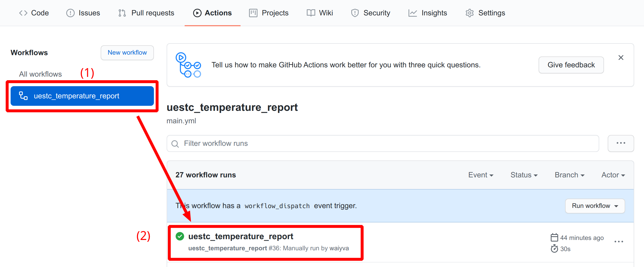Open the uestc_temperature_report run #36 title
The image size is (644, 267).
241,236
